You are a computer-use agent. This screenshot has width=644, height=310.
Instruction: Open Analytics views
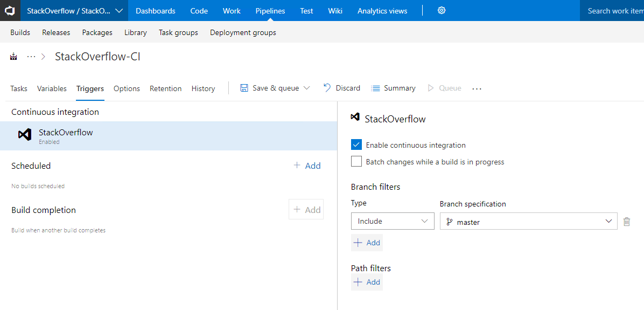coord(382,11)
